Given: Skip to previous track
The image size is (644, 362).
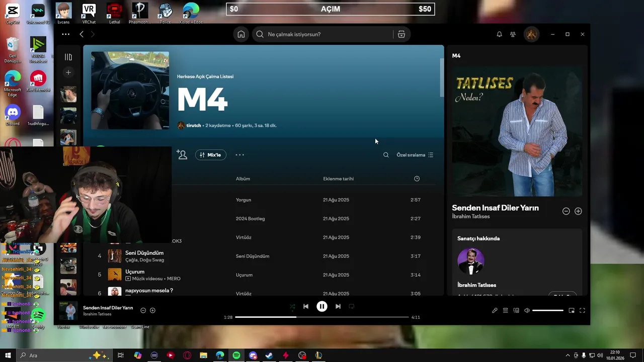Looking at the screenshot, I should pyautogui.click(x=306, y=306).
